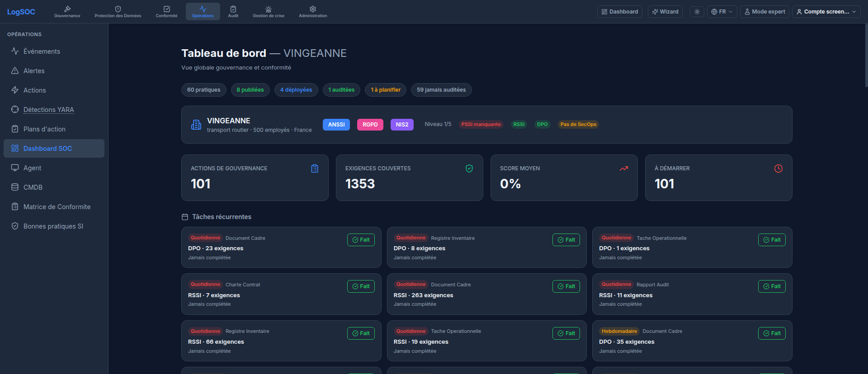Open Actions sidebar item
This screenshot has width=868, height=374.
(54, 90)
